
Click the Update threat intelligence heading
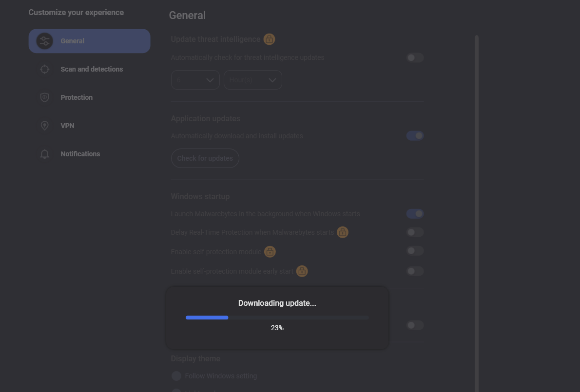tap(215, 39)
